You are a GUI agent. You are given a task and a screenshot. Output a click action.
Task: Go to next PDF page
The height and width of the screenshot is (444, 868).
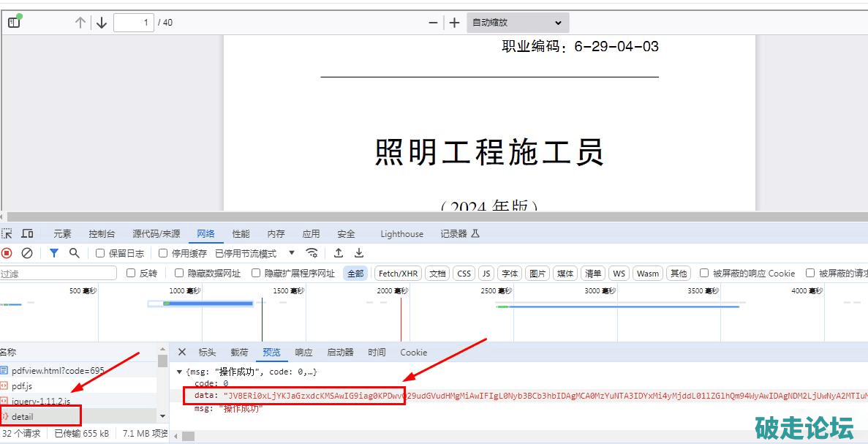pyautogui.click(x=102, y=23)
